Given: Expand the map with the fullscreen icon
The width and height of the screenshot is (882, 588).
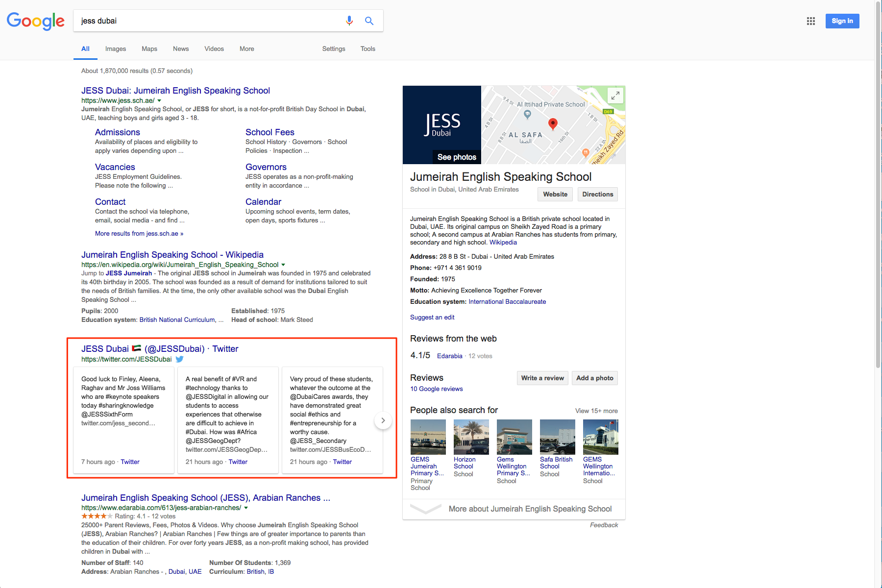Looking at the screenshot, I should click(615, 96).
